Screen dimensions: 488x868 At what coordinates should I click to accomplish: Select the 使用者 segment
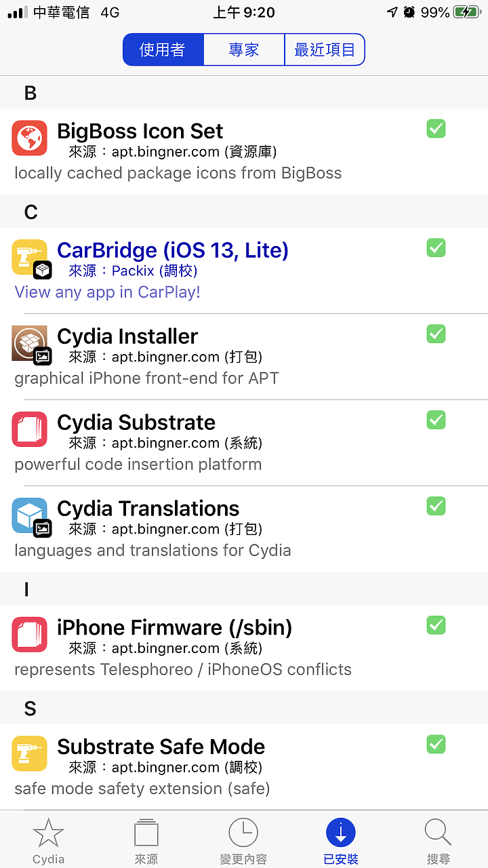[163, 50]
